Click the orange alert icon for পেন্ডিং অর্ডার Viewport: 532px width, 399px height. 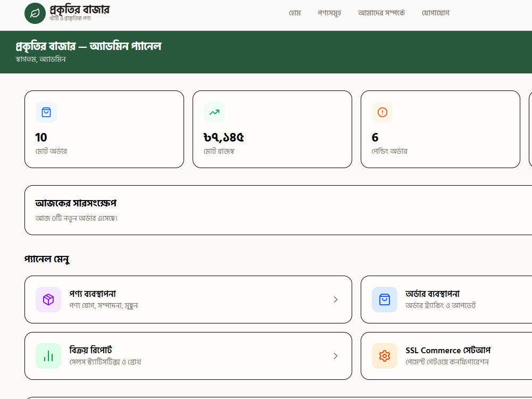pos(383,112)
